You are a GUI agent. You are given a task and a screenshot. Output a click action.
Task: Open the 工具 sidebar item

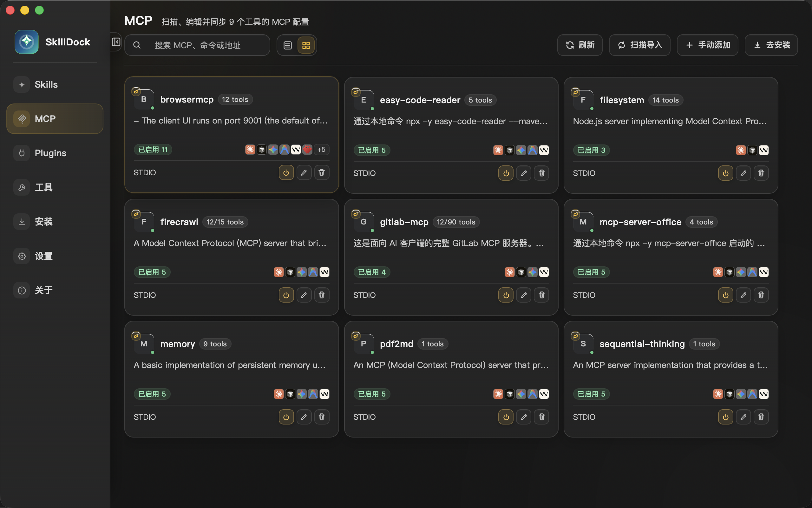coord(55,187)
